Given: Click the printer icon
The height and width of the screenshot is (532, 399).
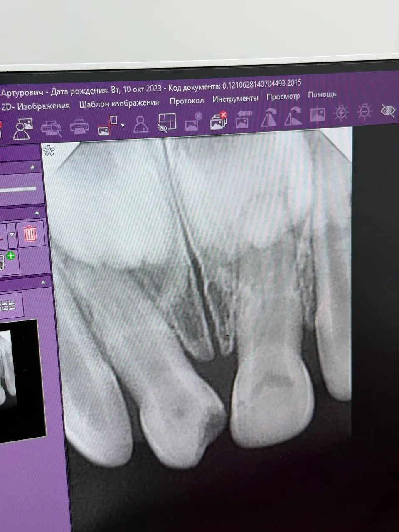Looking at the screenshot, I should pos(79,126).
